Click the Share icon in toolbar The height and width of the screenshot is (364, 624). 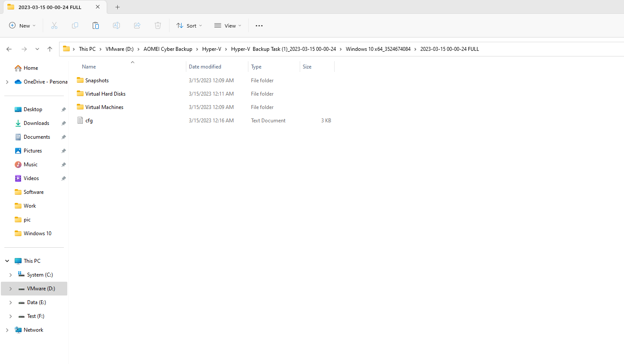coord(137,26)
